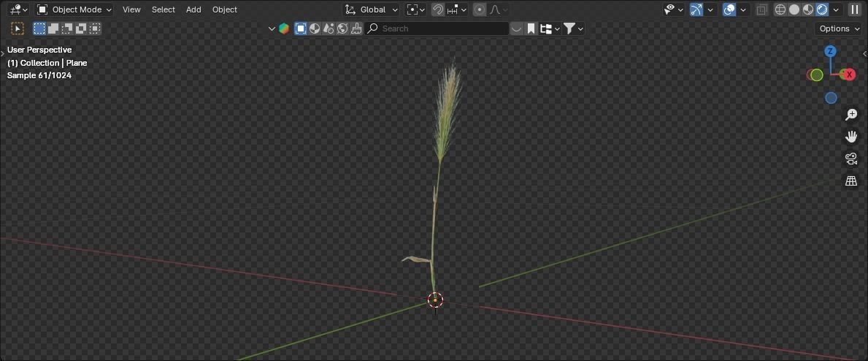Click the green negative Y axis circle
The height and width of the screenshot is (361, 868).
[816, 75]
